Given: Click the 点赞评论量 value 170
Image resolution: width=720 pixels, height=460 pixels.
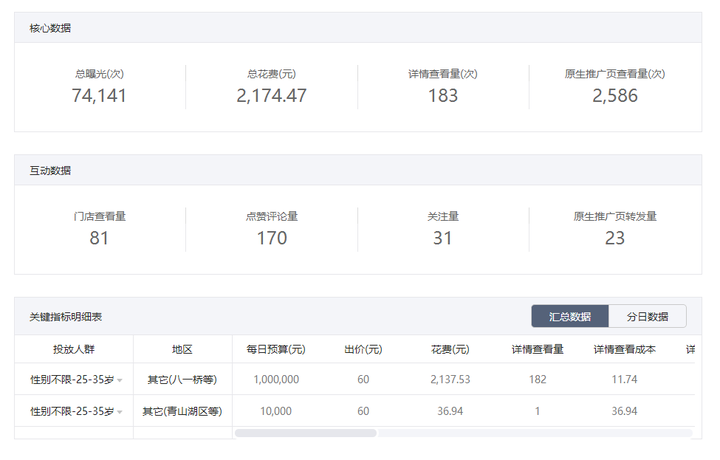Looking at the screenshot, I should tap(271, 238).
